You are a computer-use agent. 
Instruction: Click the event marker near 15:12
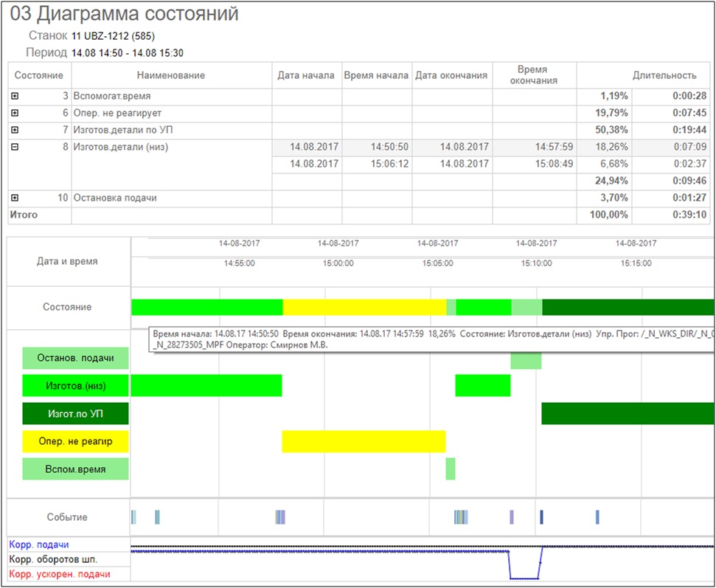point(597,517)
